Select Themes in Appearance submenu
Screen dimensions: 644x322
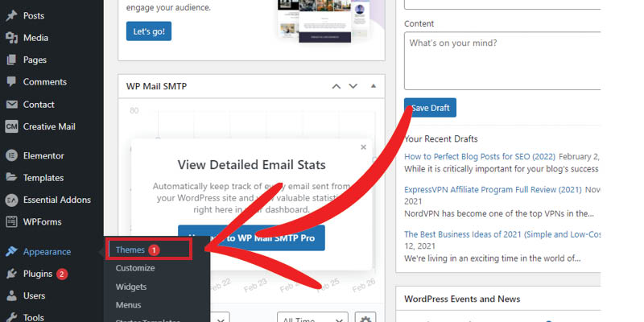coord(130,250)
